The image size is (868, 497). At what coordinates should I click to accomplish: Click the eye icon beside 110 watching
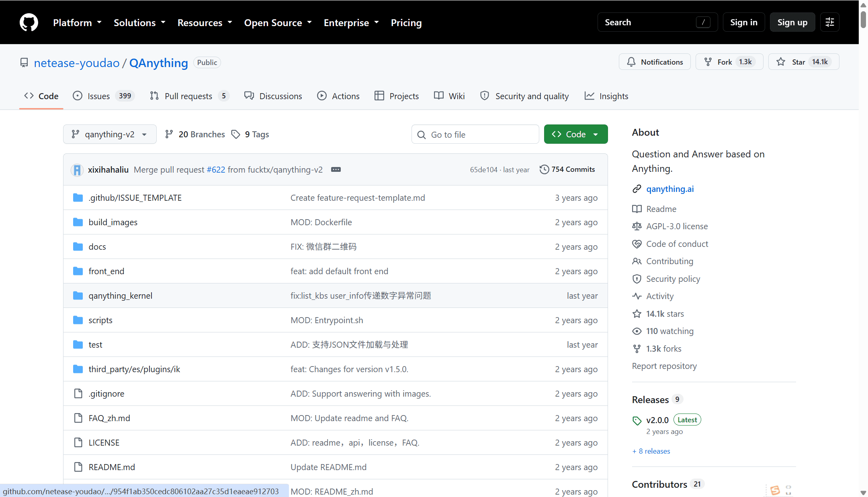pos(637,331)
